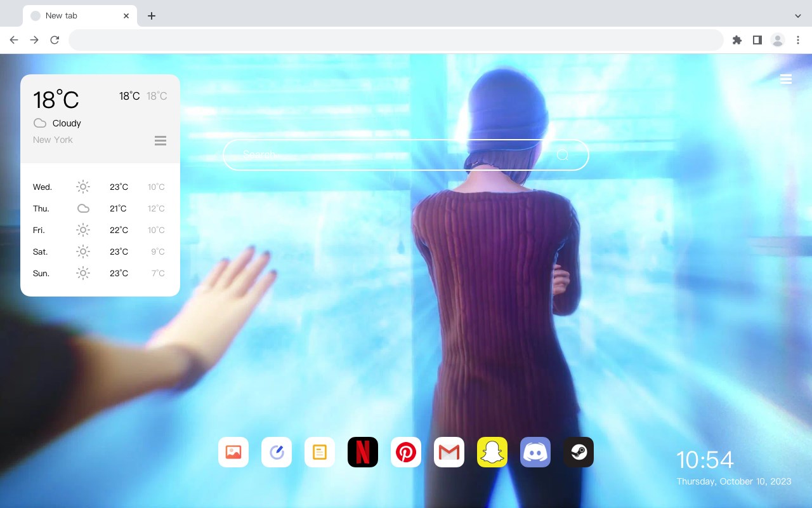This screenshot has height=508, width=812.
Task: Open a new browser tab with plus button
Action: coord(151,16)
